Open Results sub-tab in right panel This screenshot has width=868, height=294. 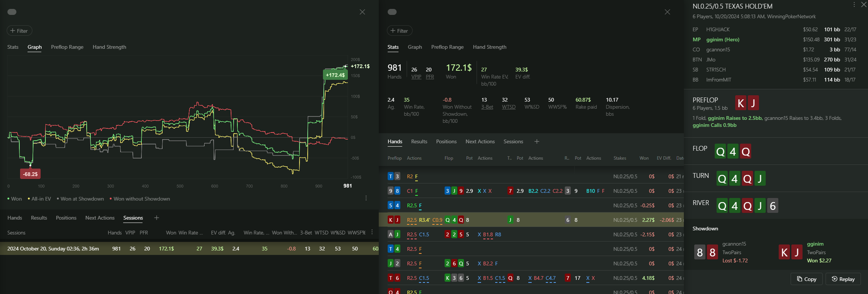[x=419, y=141]
